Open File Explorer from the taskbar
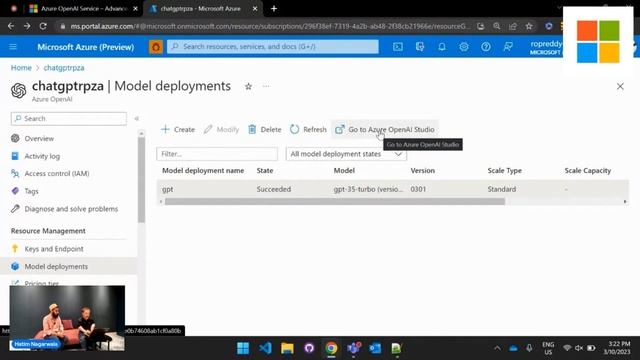Screen dimensions: 640x360 pos(287,348)
